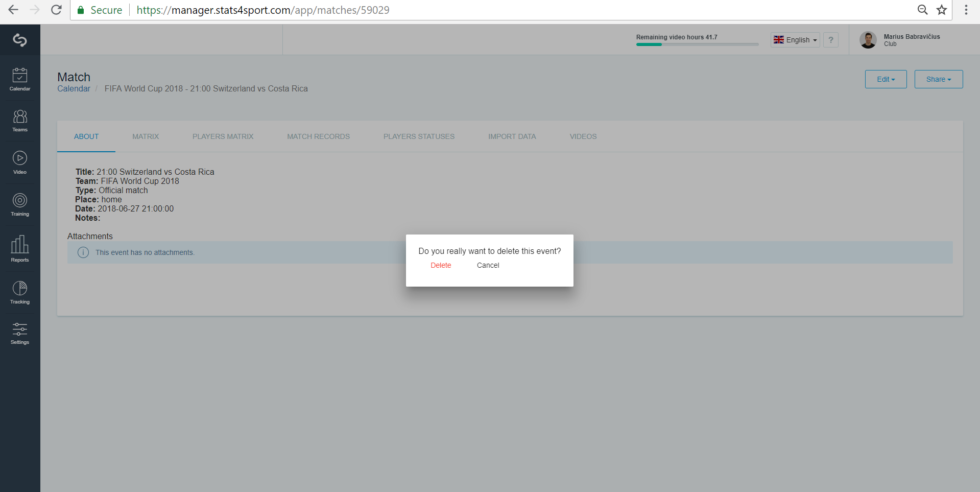Click the Marius Babravičius profile name
This screenshot has height=492, width=980.
click(912, 37)
